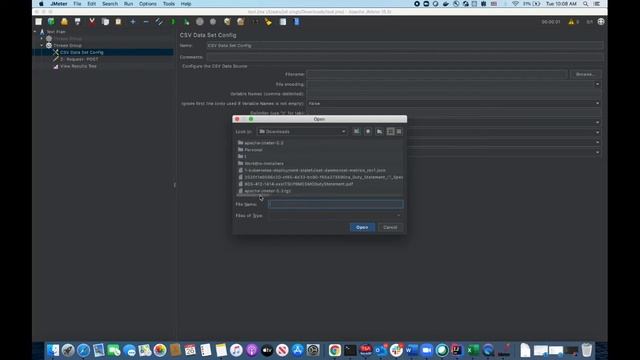Open the Look In Downloads dropdown
Viewport: 640px width, 360px height.
click(x=302, y=131)
